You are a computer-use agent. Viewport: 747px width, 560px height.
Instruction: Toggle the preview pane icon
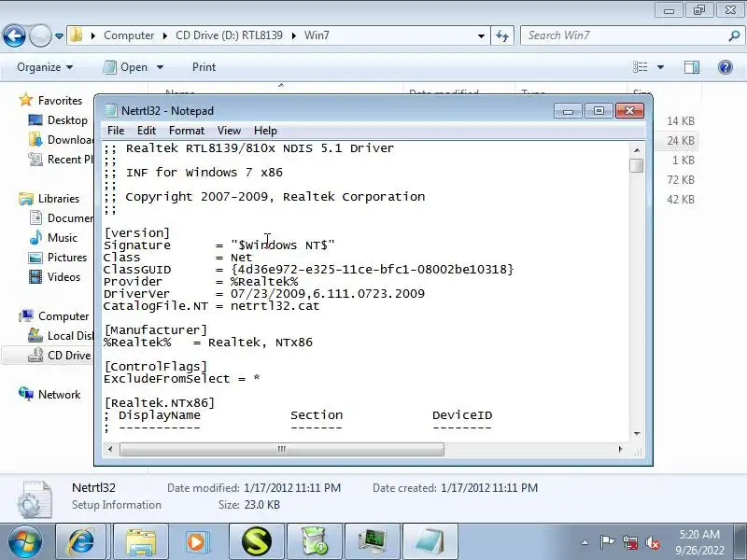click(x=692, y=67)
